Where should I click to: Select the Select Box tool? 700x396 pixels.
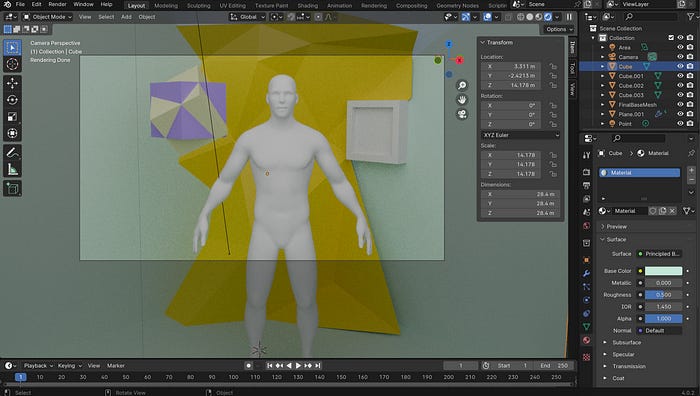(12, 48)
